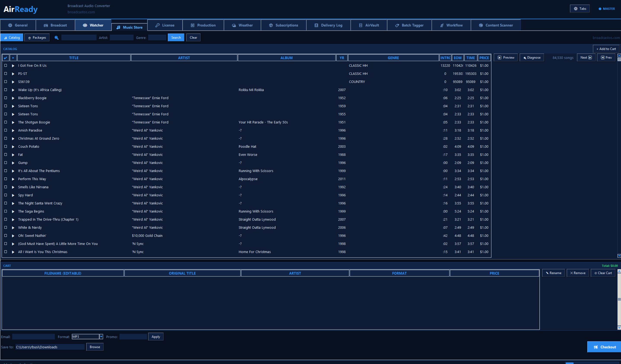Play preview for Christmas At Ground Zero

(x=13, y=139)
